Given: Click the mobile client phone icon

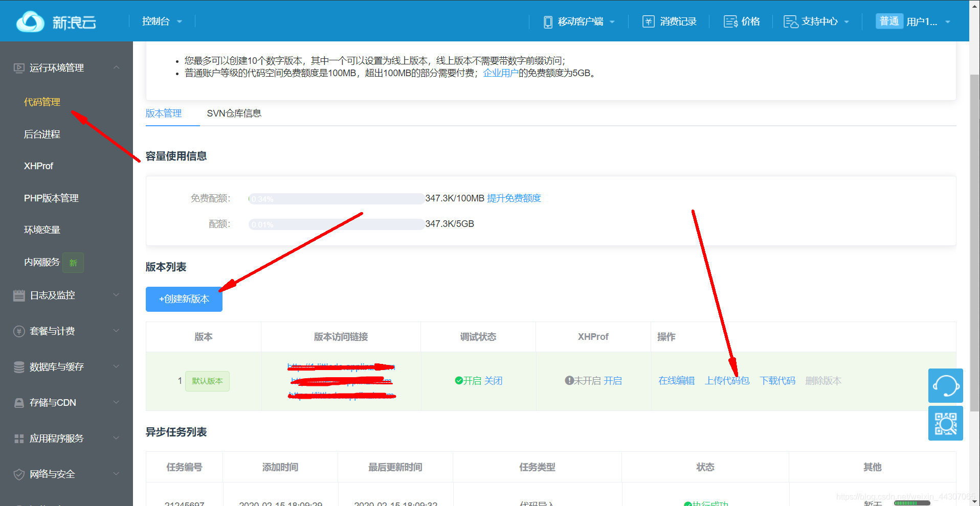Looking at the screenshot, I should pyautogui.click(x=548, y=22).
